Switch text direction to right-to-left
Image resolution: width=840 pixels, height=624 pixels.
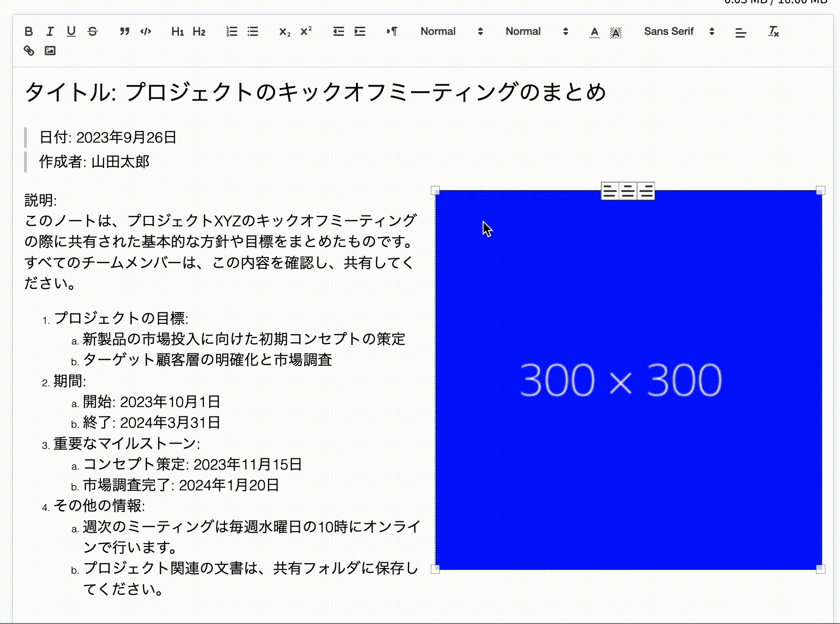pos(392,32)
